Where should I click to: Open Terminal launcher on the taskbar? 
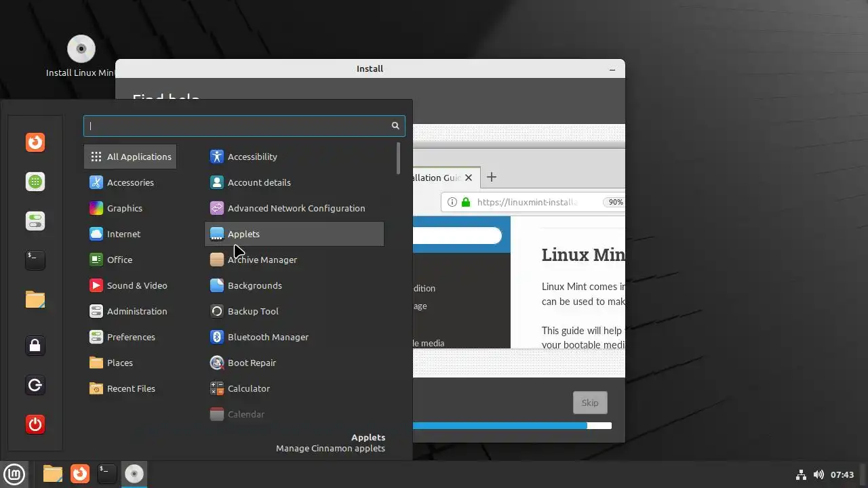(106, 474)
